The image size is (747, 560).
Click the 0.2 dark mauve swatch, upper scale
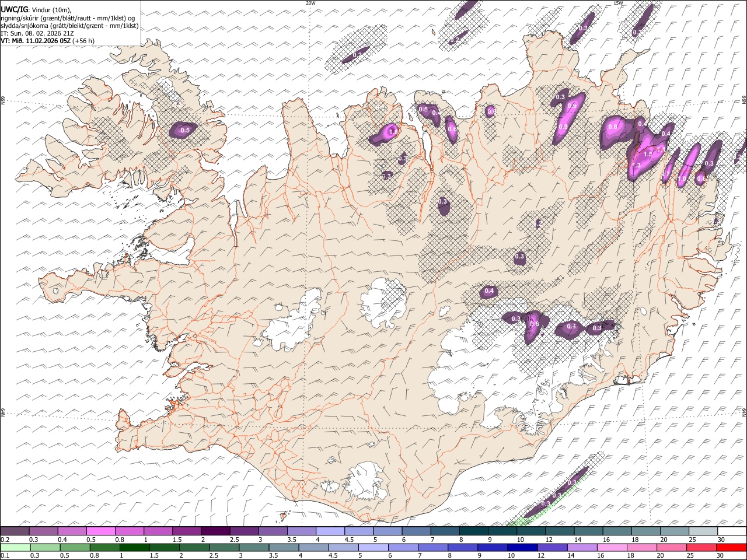15,531
